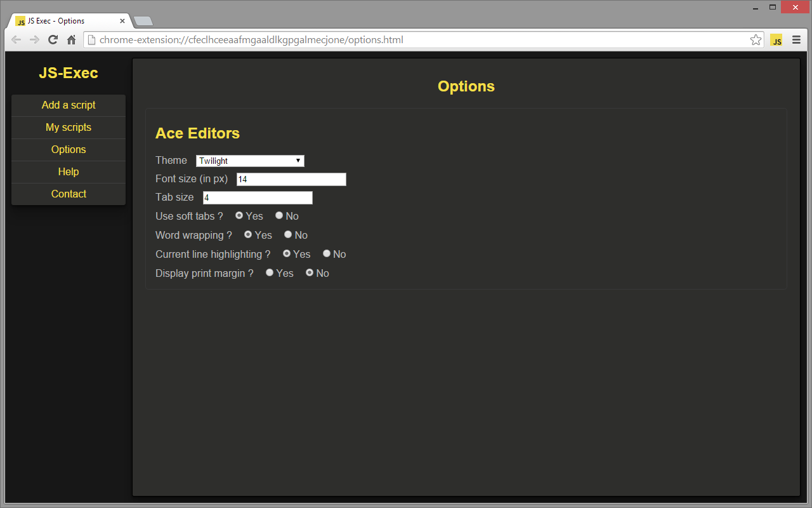Select No for Display print margin
Screen dimensions: 812x508
click(x=310, y=272)
